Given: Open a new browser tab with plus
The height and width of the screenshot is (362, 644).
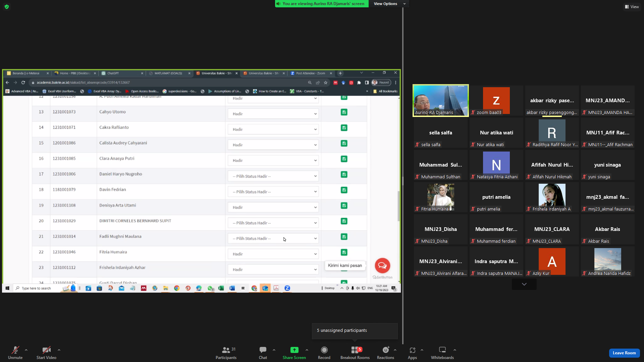Looking at the screenshot, I should tap(340, 73).
